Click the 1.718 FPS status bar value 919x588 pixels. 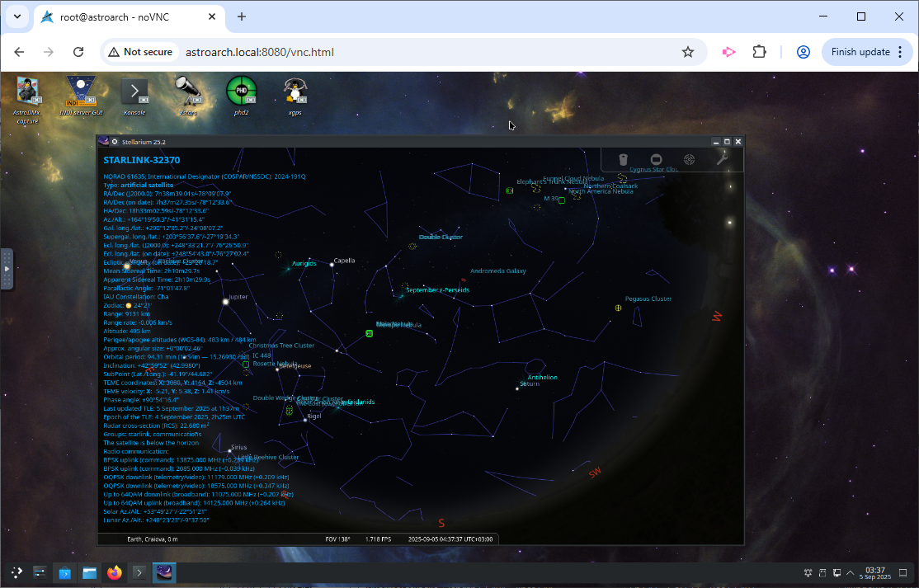(x=378, y=539)
